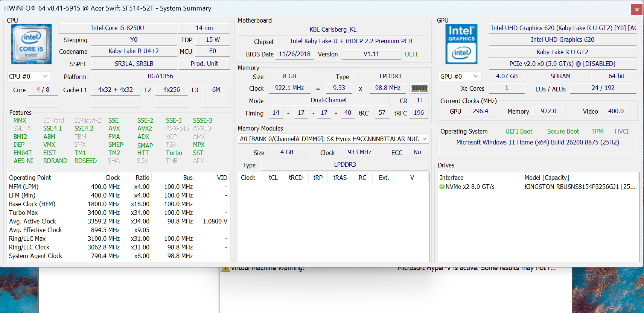Click the tRC timing value 57

[382, 112]
